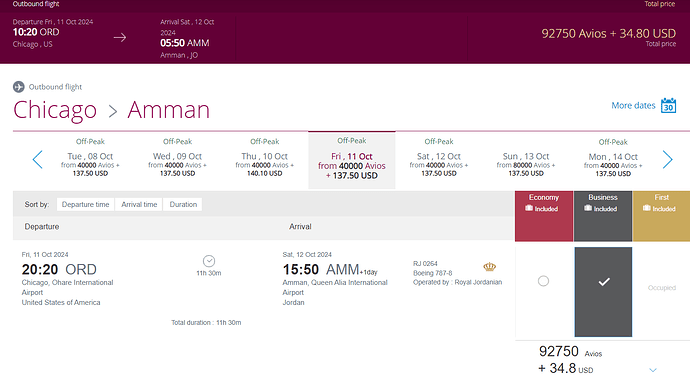Sort flights by Arrival time

(x=139, y=205)
